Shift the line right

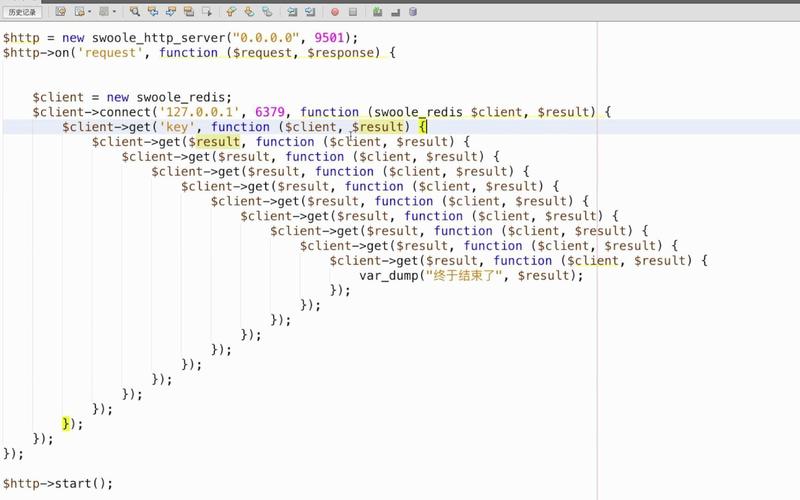tap(310, 12)
